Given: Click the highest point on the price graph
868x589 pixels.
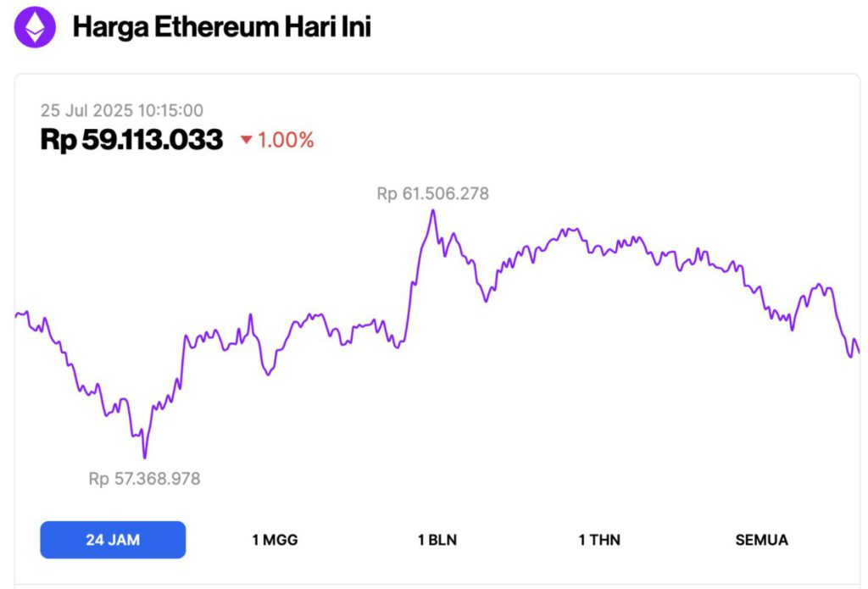Looking at the screenshot, I should (434, 209).
